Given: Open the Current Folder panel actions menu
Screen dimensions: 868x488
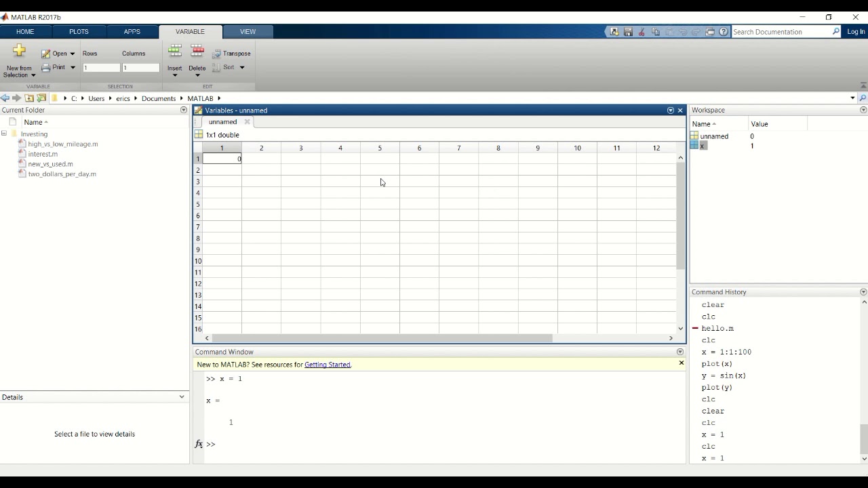Looking at the screenshot, I should [x=183, y=110].
